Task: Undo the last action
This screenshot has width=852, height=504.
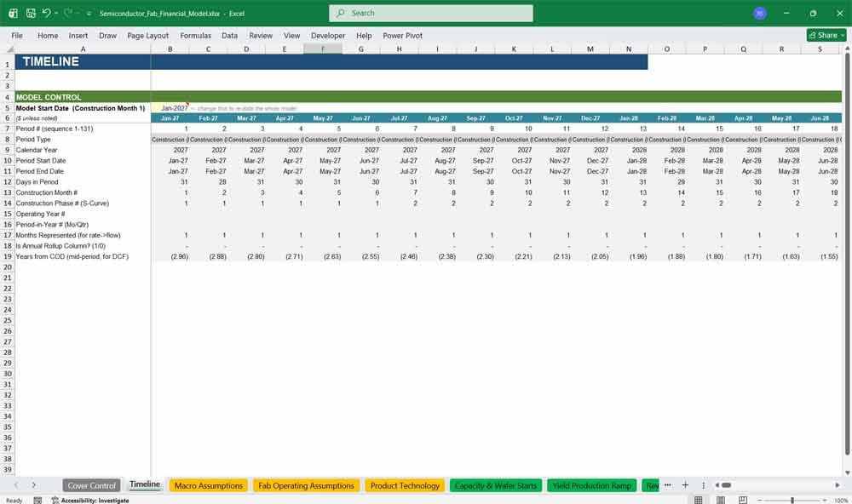Action: pyautogui.click(x=47, y=13)
